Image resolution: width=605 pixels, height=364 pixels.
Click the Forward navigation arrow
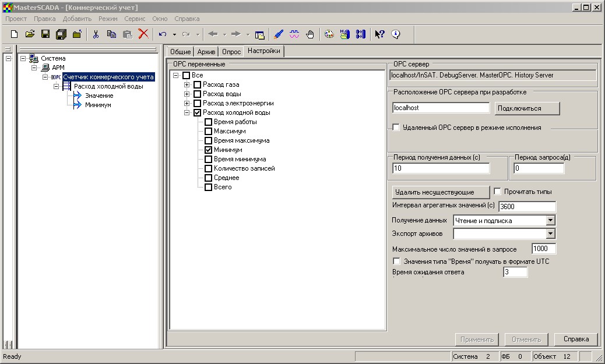236,34
